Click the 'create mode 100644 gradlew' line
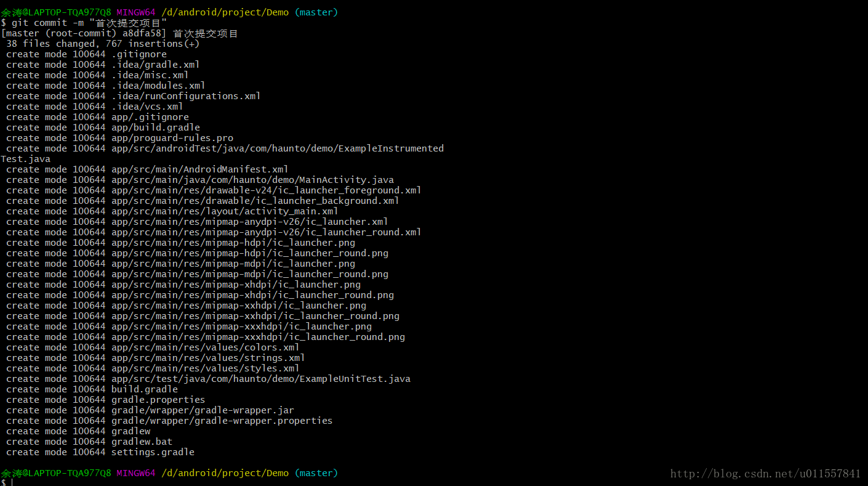Viewport: 868px width, 486px height. pyautogui.click(x=78, y=431)
